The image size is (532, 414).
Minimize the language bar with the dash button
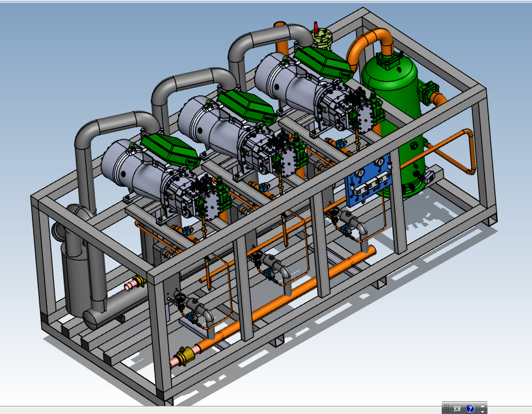482,406
